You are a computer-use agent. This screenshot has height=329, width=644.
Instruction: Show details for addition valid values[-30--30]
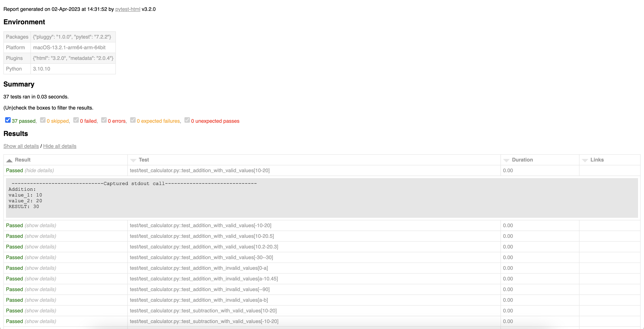click(40, 257)
